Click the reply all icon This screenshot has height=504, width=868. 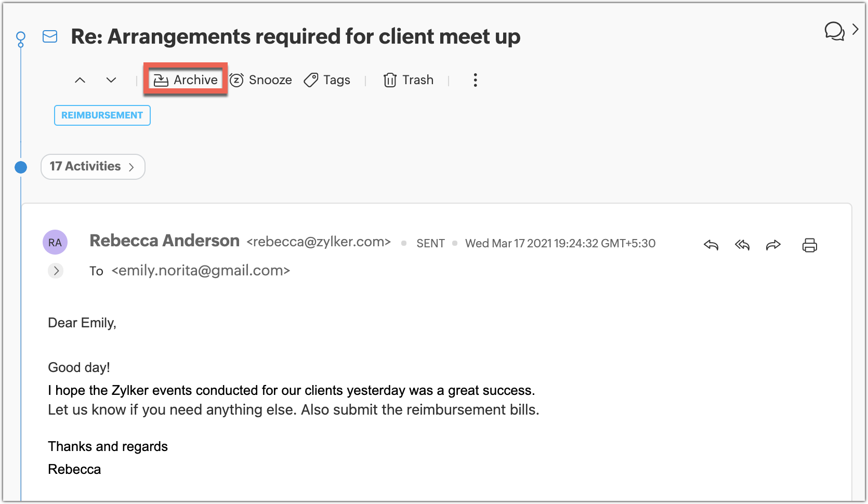pos(742,245)
